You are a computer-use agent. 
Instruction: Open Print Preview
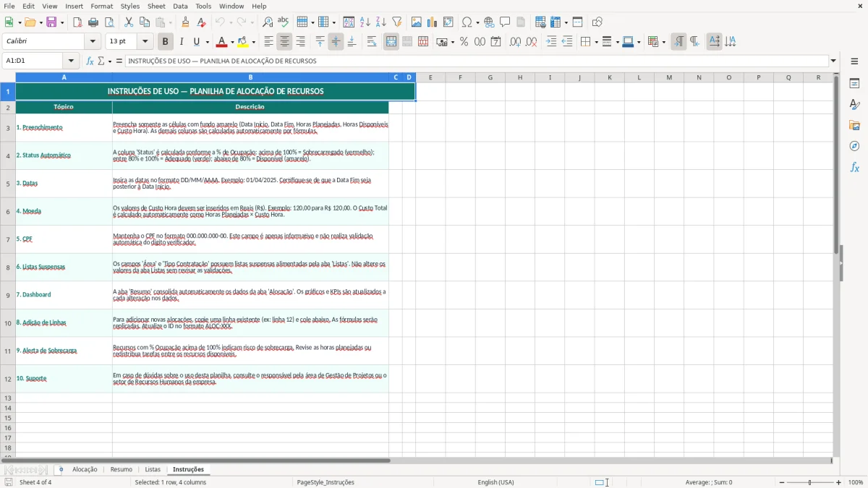tap(109, 22)
